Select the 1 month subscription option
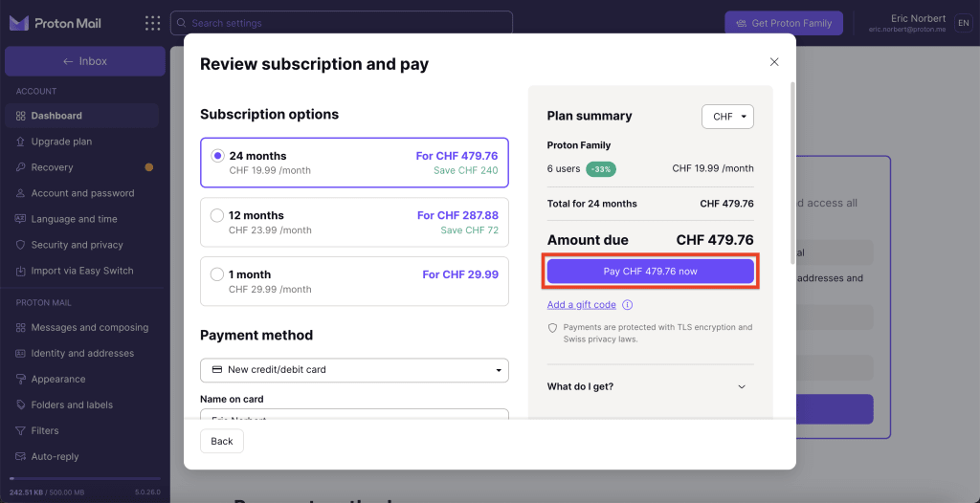The image size is (980, 503). tap(354, 281)
